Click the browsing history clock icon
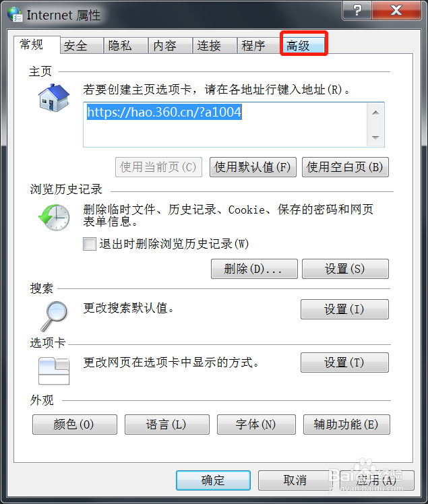Screen dimensions: 428x504 [x=54, y=217]
